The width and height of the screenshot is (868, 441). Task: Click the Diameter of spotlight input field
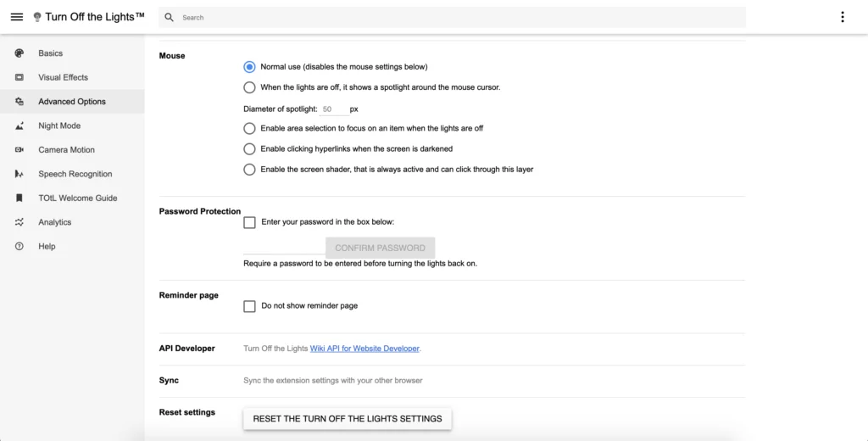pos(333,109)
